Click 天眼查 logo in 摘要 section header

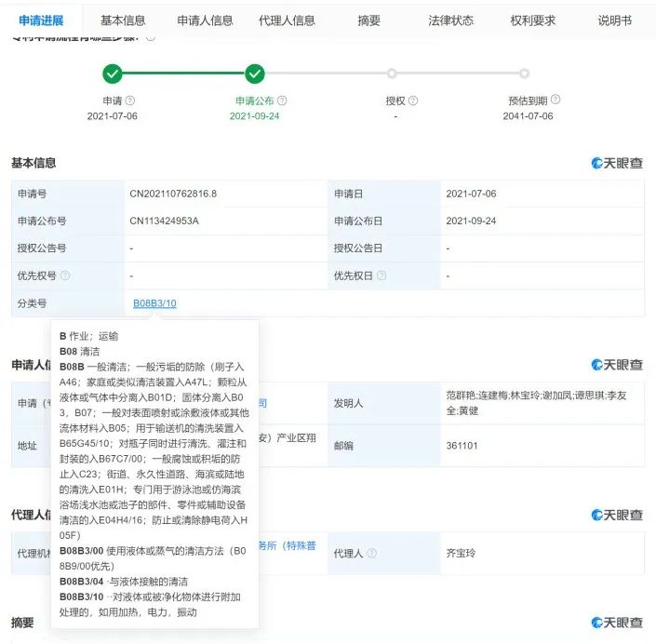coord(617,623)
